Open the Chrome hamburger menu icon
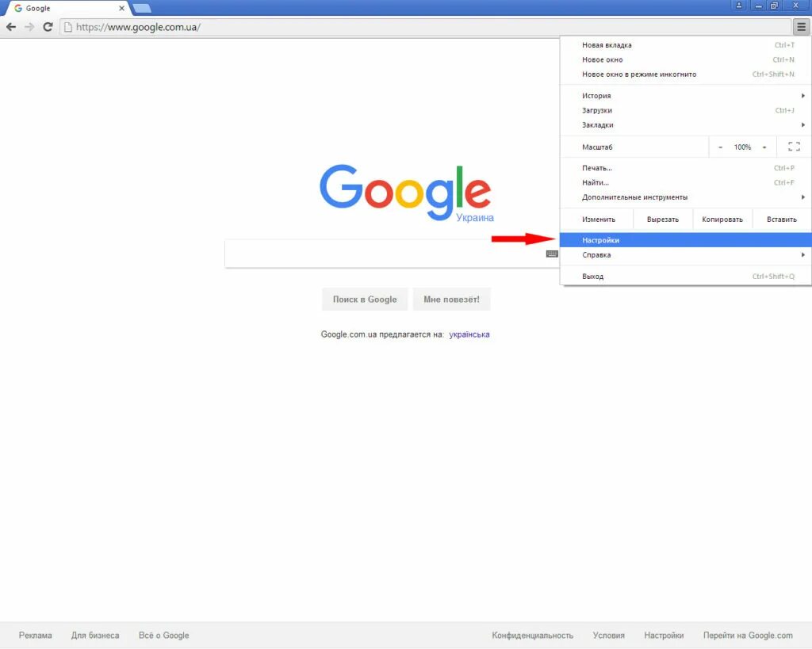The height and width of the screenshot is (649, 812). coord(801,27)
